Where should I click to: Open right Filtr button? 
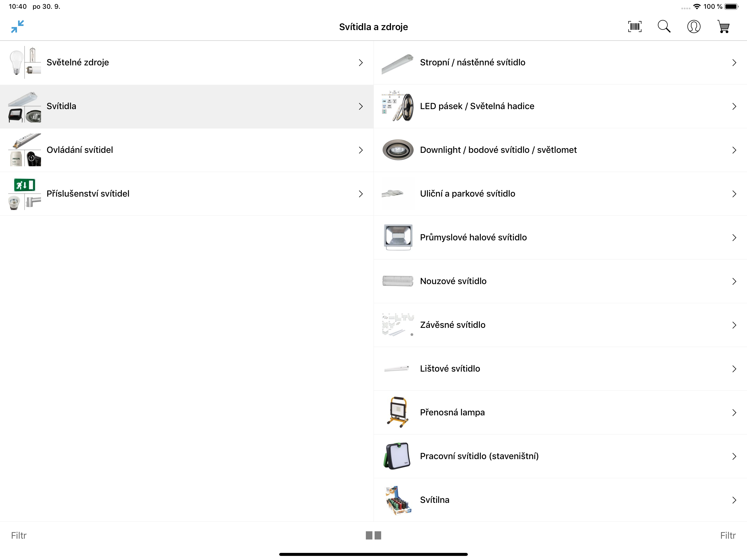728,535
